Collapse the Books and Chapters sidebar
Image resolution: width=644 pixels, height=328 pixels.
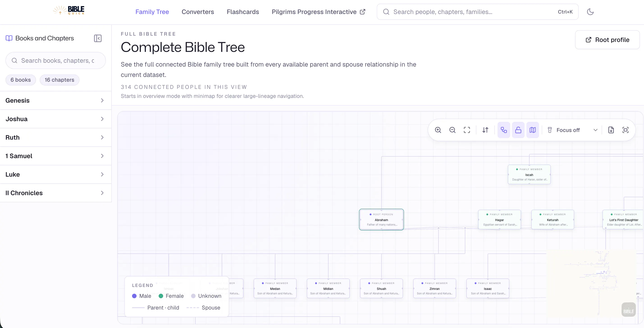(x=98, y=38)
